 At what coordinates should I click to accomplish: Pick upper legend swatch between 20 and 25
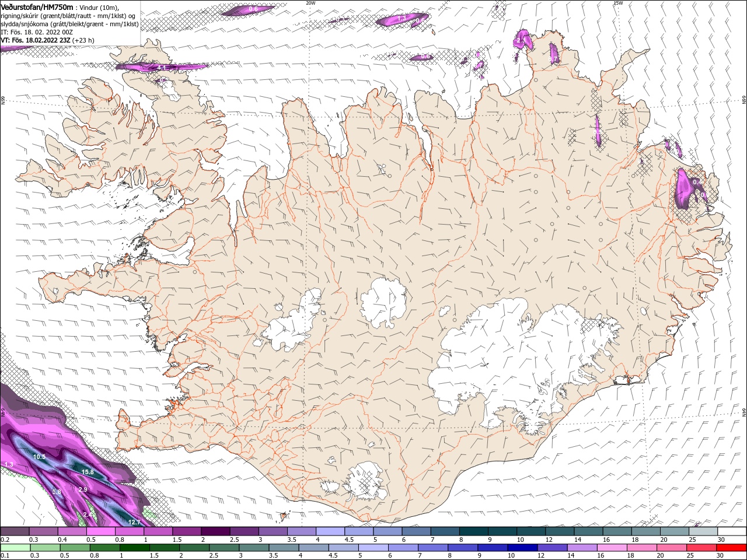(675, 531)
